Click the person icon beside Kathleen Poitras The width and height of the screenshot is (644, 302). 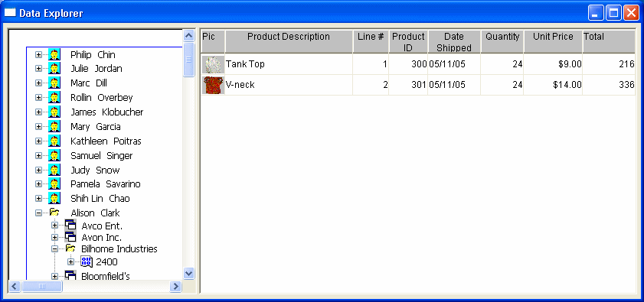[x=54, y=141]
